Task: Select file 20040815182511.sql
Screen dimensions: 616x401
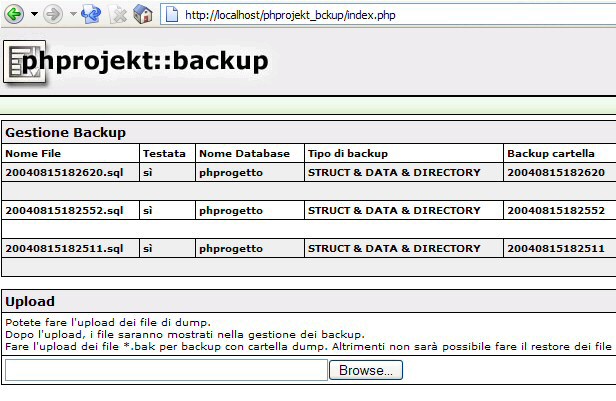Action: coord(64,249)
